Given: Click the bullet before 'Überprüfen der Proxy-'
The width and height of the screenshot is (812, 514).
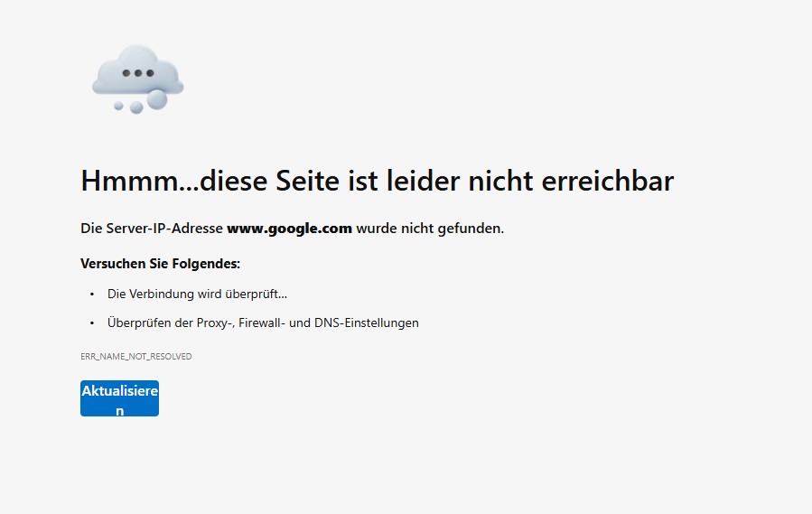Looking at the screenshot, I should point(91,323).
